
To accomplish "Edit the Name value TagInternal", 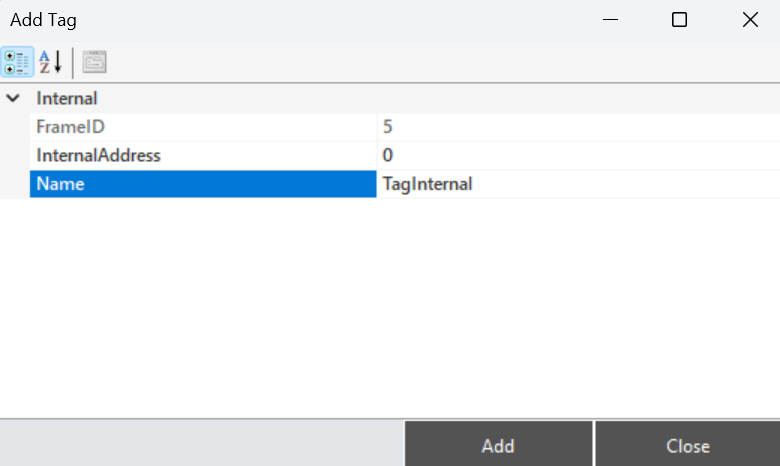I will click(x=578, y=184).
